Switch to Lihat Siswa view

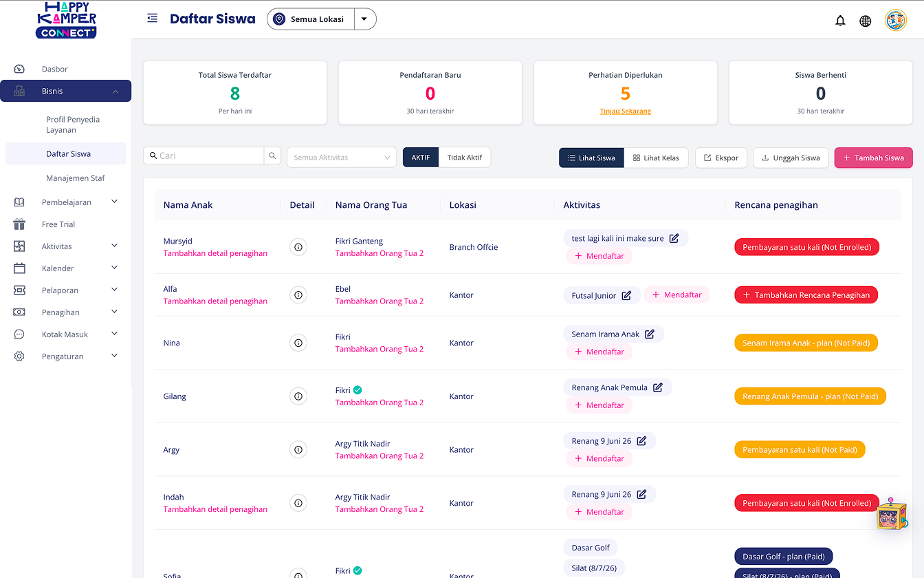point(591,158)
